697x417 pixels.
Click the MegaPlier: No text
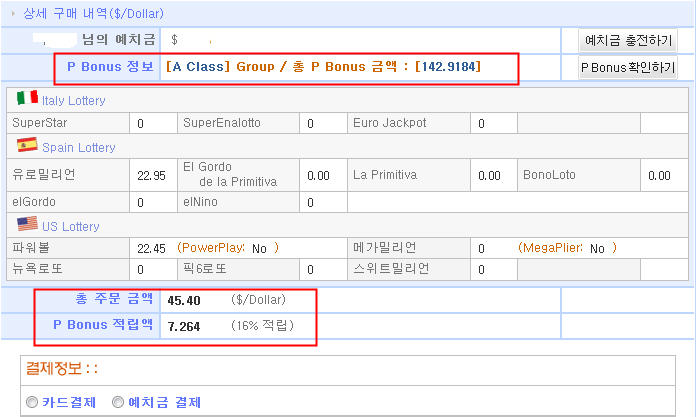coord(568,248)
